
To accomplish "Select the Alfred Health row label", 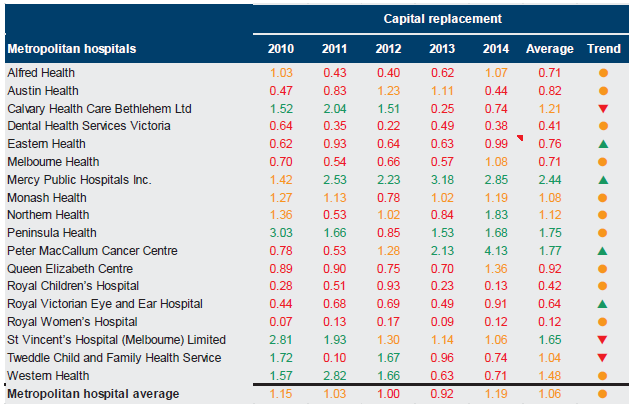I will (41, 73).
